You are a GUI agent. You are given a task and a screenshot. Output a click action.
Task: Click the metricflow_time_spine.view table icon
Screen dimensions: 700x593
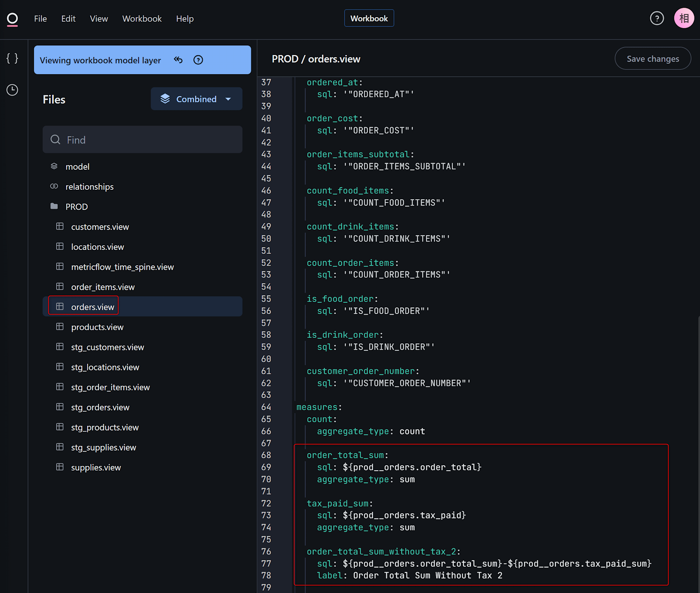coord(60,266)
